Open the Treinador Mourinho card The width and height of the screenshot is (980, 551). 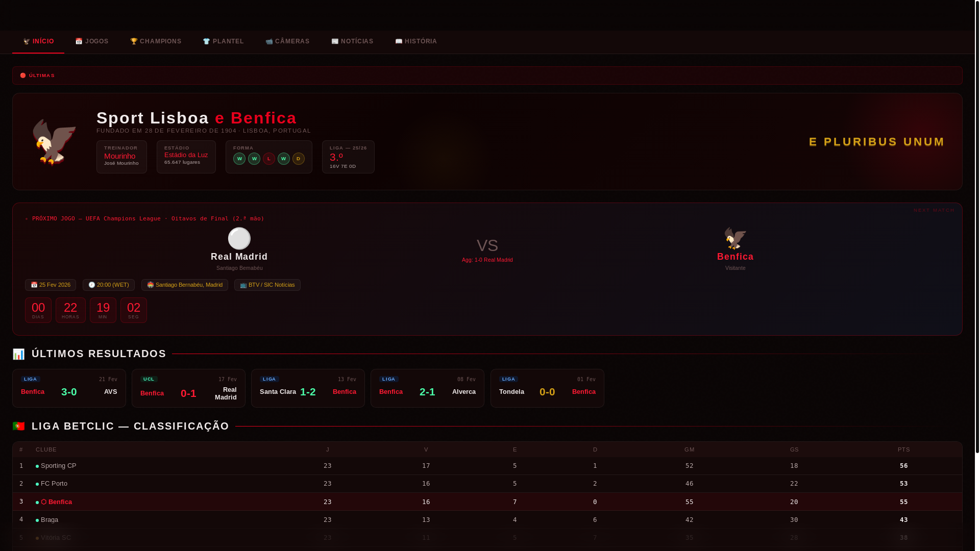coord(121,157)
